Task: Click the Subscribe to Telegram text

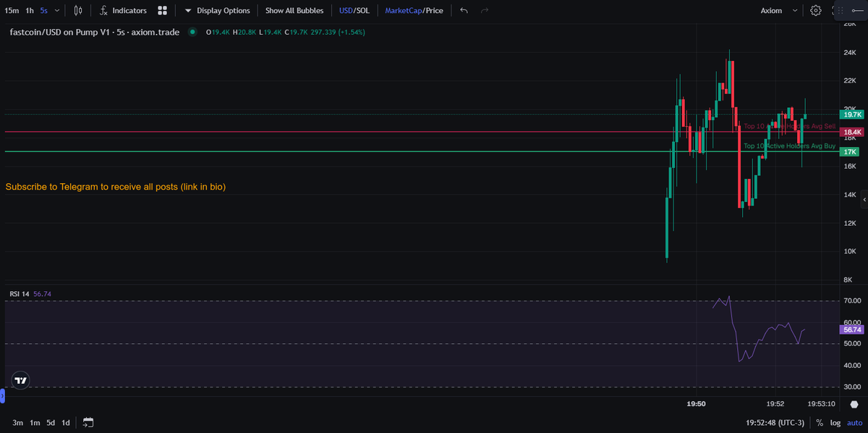Action: [116, 187]
